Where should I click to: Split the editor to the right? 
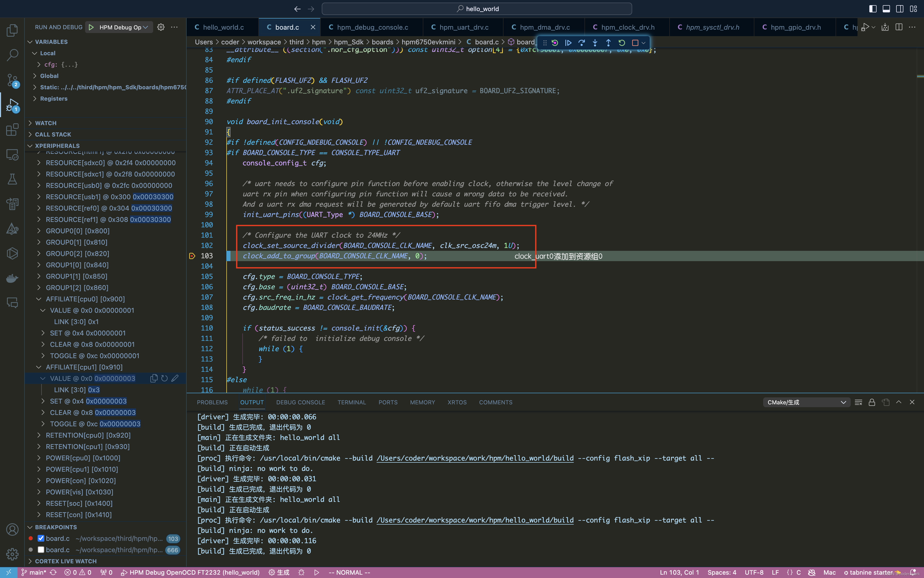tap(899, 27)
